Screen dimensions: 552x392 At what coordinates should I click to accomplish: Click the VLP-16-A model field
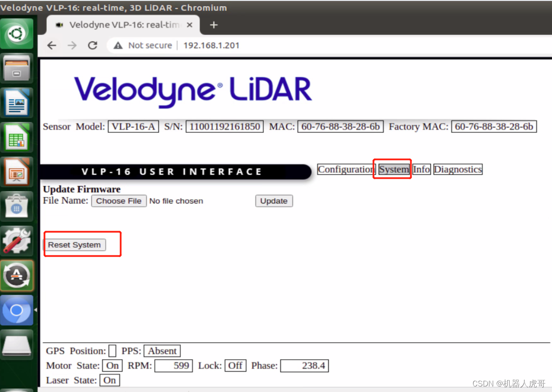pyautogui.click(x=133, y=126)
